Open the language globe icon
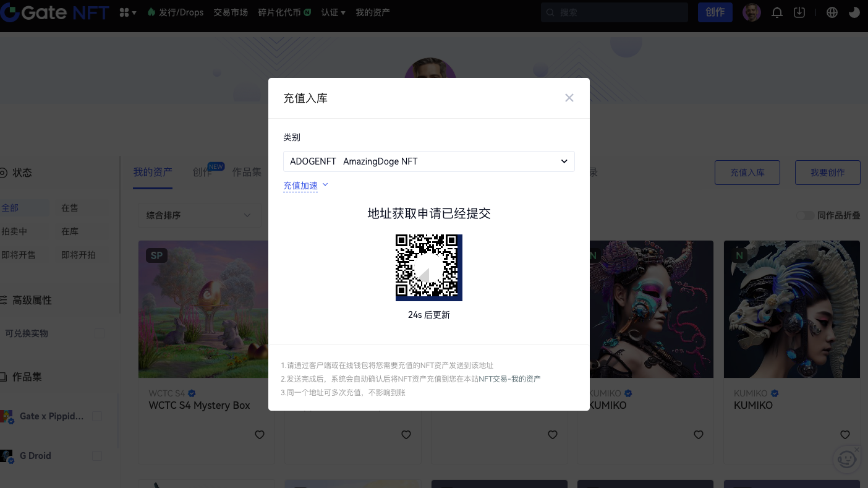This screenshot has width=868, height=488. pos(832,12)
